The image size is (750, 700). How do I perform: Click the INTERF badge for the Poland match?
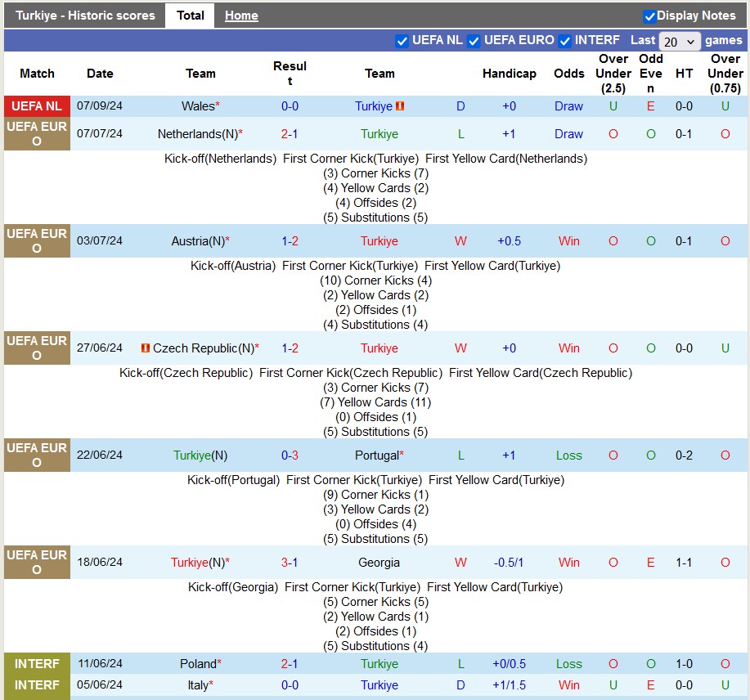[37, 664]
